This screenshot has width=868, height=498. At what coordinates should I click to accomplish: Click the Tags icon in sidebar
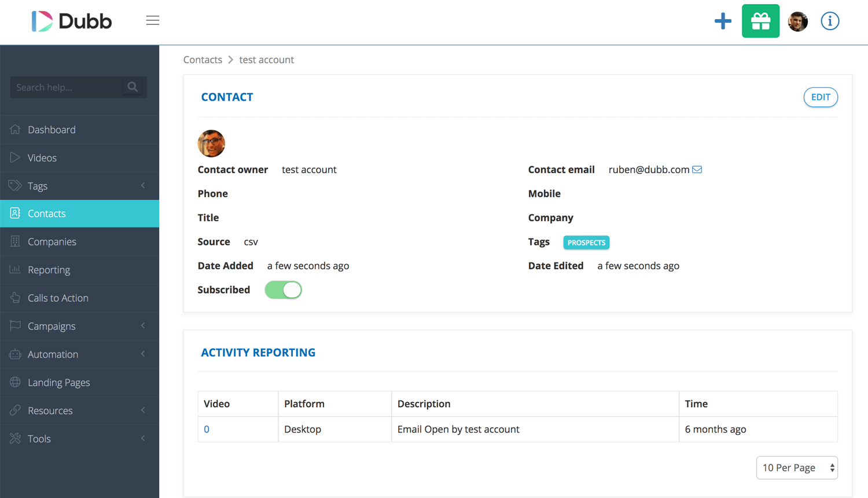click(15, 185)
